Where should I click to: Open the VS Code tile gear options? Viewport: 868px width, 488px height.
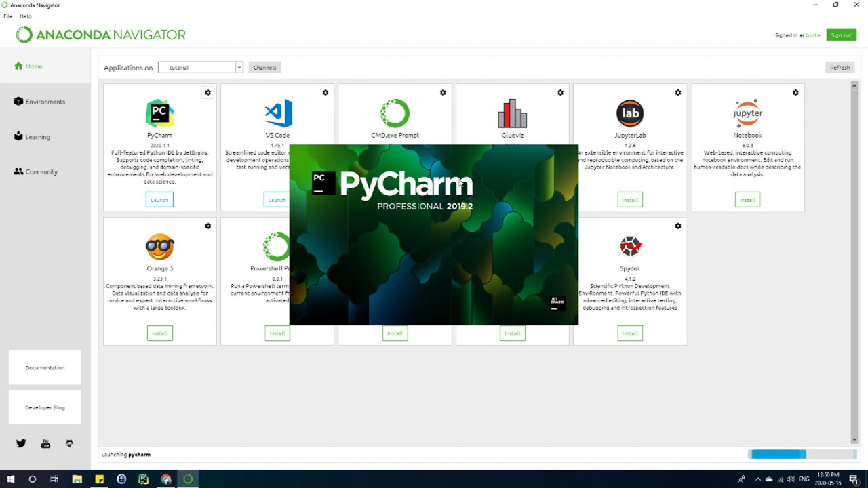[x=325, y=93]
